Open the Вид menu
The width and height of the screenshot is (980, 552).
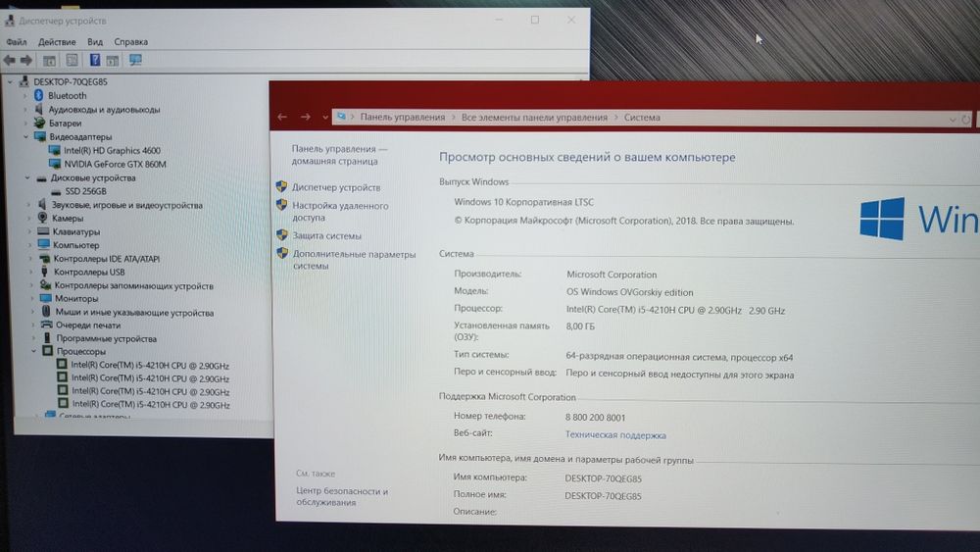(x=95, y=42)
